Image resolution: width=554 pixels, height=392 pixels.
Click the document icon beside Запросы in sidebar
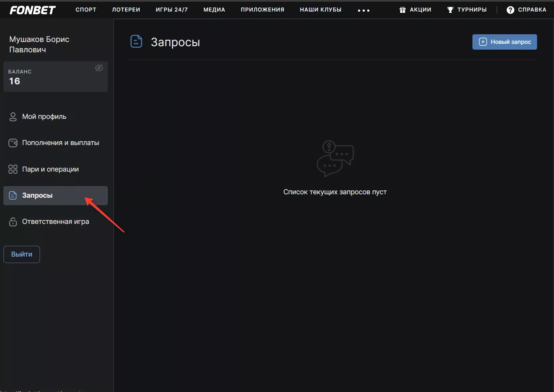[13, 195]
